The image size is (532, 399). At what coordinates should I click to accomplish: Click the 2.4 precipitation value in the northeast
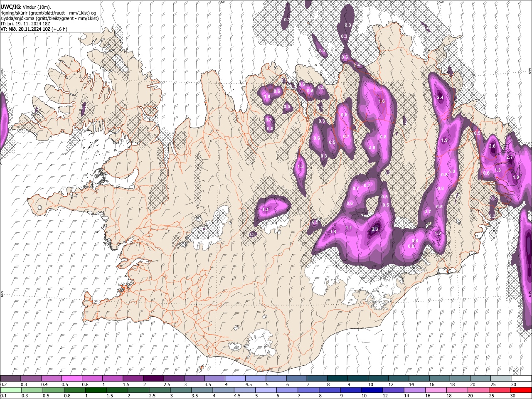click(x=441, y=97)
